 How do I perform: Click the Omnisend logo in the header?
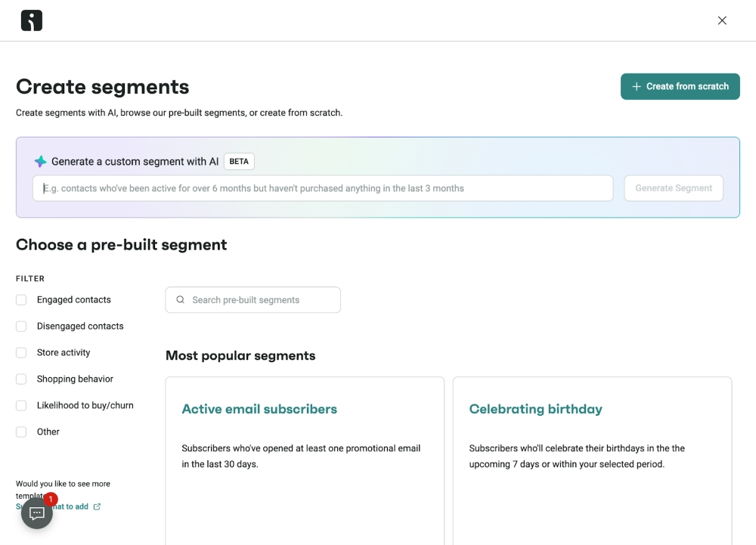click(x=31, y=20)
